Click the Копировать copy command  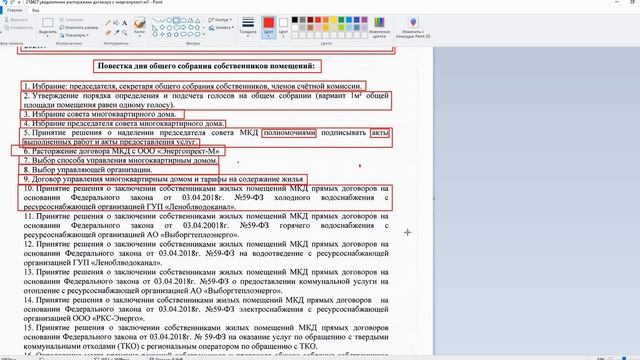(18, 28)
